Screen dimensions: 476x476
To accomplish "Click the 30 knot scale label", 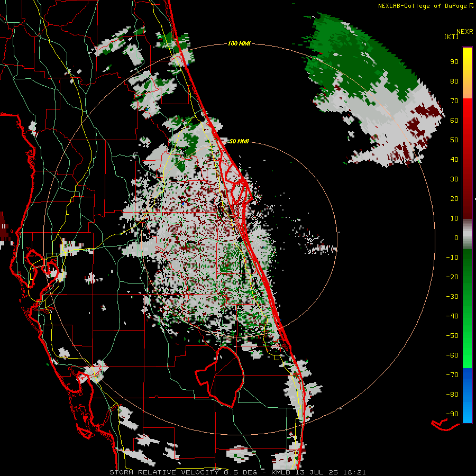I will pos(454,179).
